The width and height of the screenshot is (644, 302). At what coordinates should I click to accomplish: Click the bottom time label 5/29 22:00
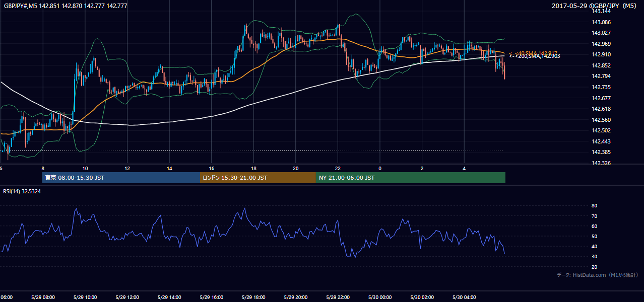[338, 297]
